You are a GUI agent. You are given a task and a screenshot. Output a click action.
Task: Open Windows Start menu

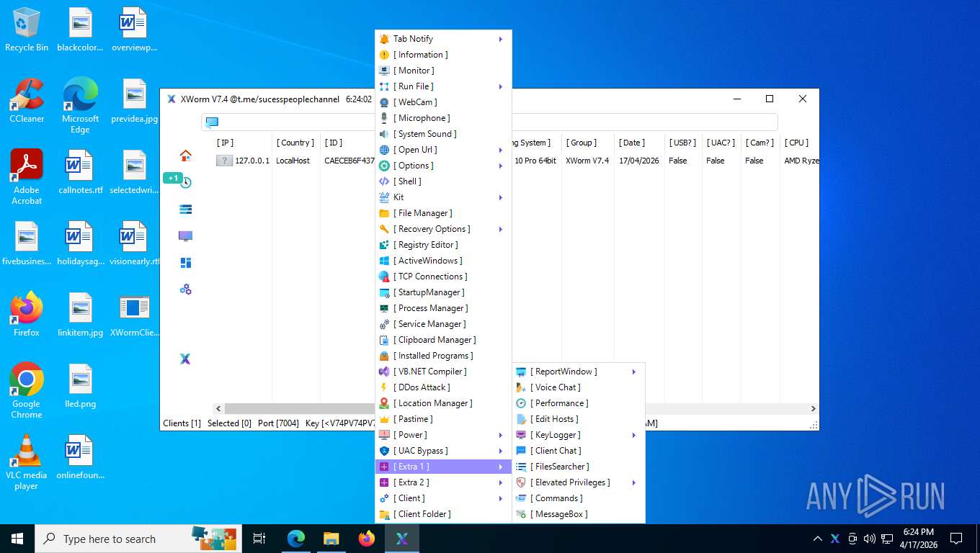coord(17,539)
